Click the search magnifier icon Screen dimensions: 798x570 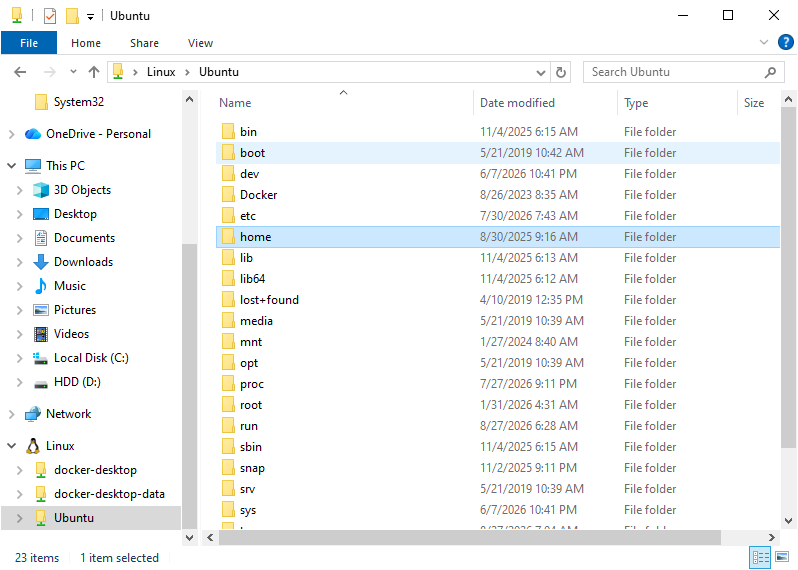coord(770,72)
